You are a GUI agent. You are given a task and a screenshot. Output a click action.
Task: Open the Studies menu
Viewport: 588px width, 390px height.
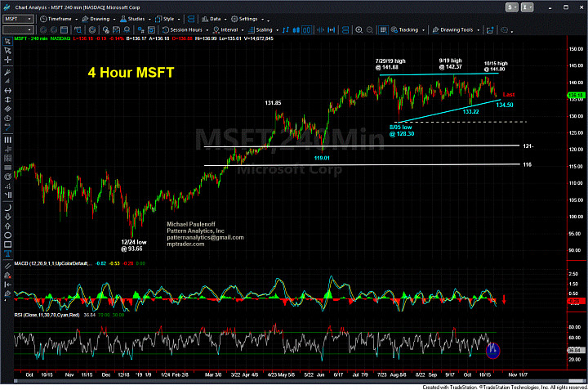132,19
